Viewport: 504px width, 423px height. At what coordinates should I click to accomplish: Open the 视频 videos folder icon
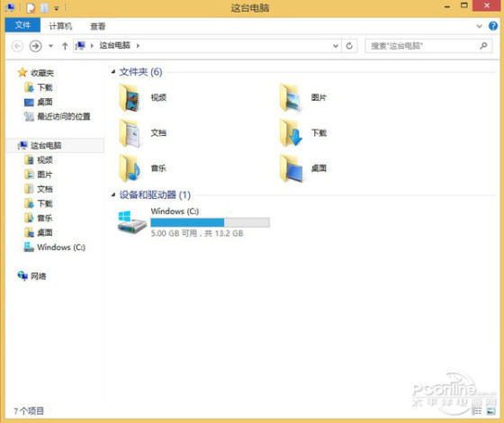pyautogui.click(x=130, y=97)
